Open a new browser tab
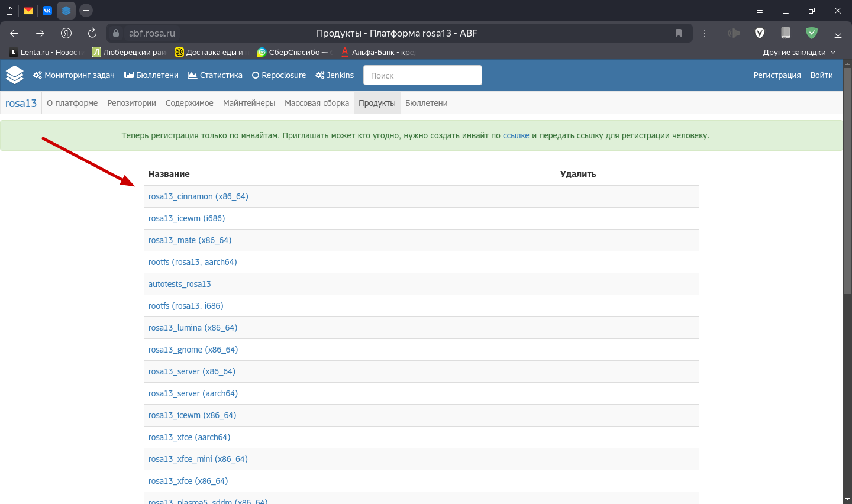 click(86, 10)
